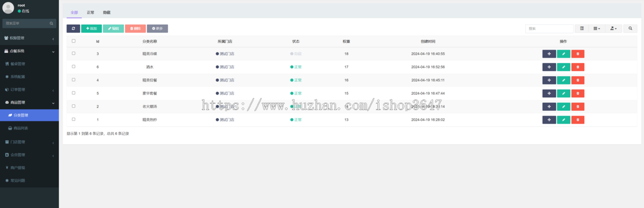Click the 删除 toolbar button

point(135,28)
